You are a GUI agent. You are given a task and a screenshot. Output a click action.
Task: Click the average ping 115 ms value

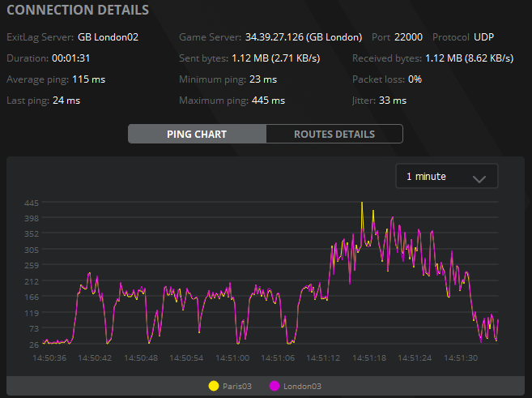pyautogui.click(x=88, y=79)
